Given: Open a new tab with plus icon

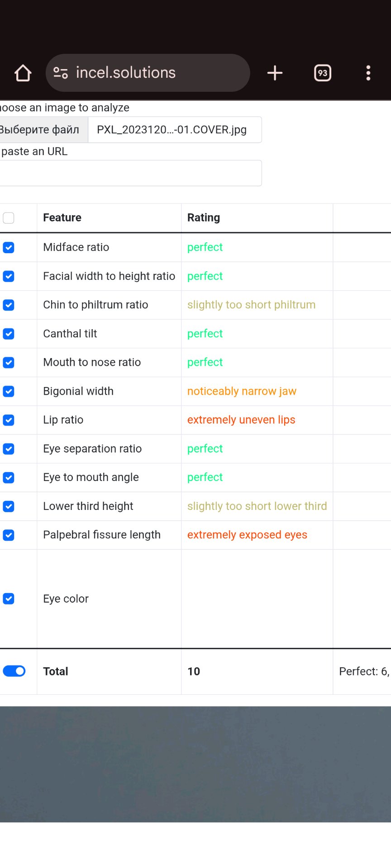Looking at the screenshot, I should pos(275,73).
